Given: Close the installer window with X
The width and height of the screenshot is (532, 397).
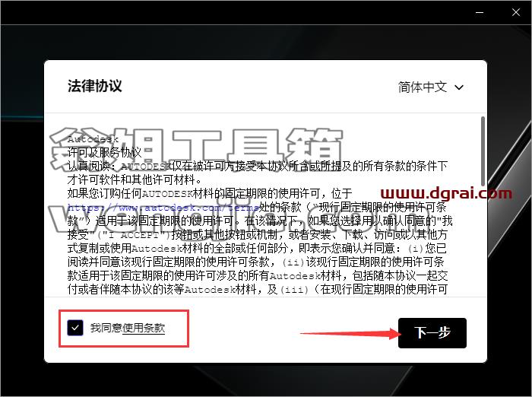Looking at the screenshot, I should click(x=516, y=13).
